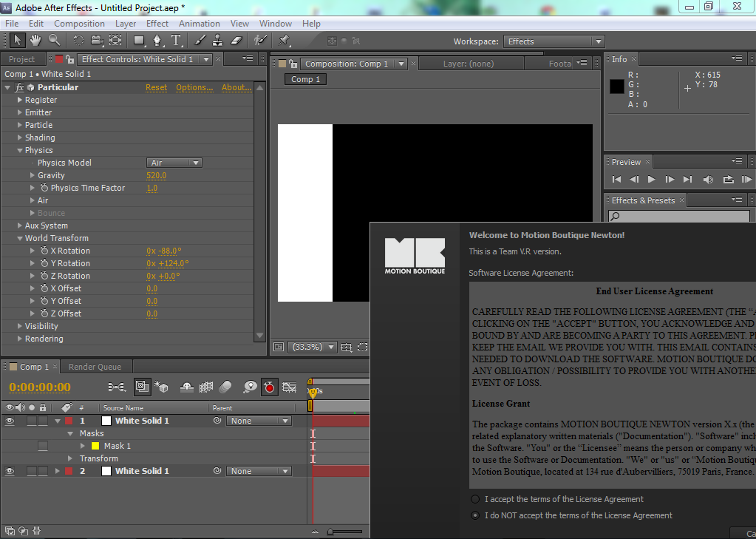The image size is (756, 539).
Task: Click the current time 0:00:00:00 display
Action: 39,387
